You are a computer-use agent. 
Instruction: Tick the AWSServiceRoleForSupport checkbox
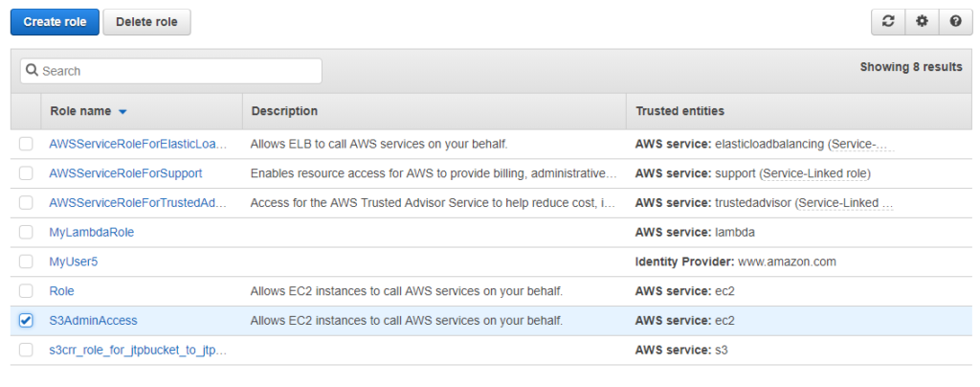coord(26,173)
